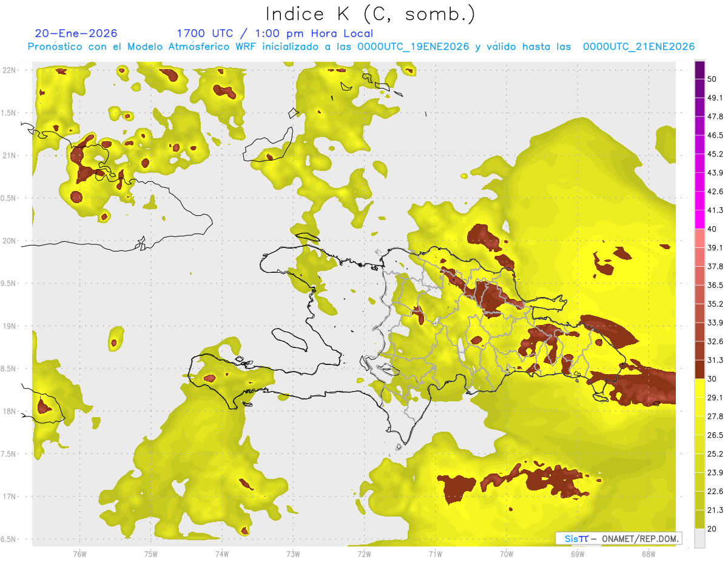Click the colorbar value "23.9"
728x562 pixels.
pyautogui.click(x=715, y=473)
